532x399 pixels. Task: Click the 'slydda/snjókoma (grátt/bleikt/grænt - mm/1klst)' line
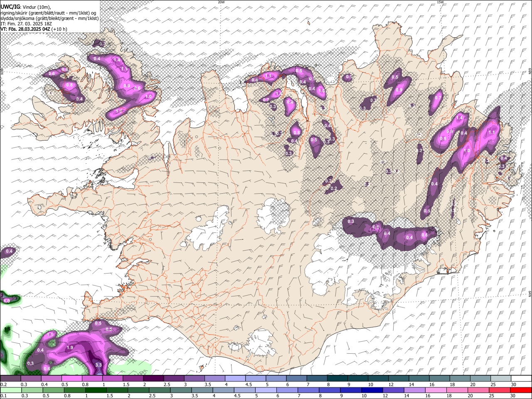[x=49, y=18]
